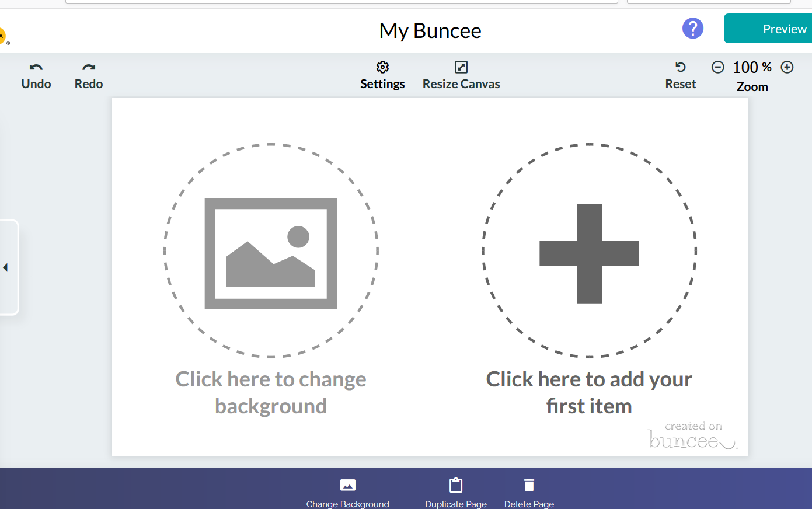Click the left text field at top
Viewport: 812px width, 509px height.
[x=341, y=1]
